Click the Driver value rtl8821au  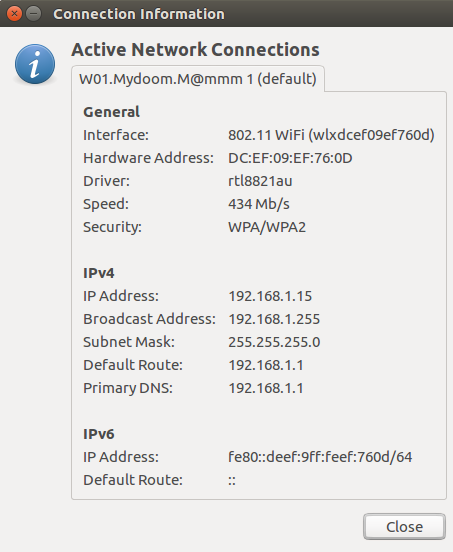tap(260, 181)
